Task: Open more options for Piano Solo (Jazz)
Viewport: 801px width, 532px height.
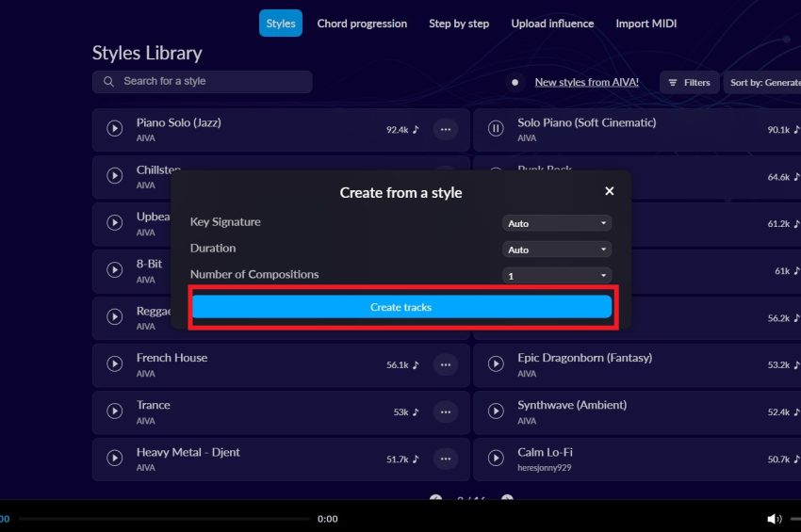Action: [446, 129]
